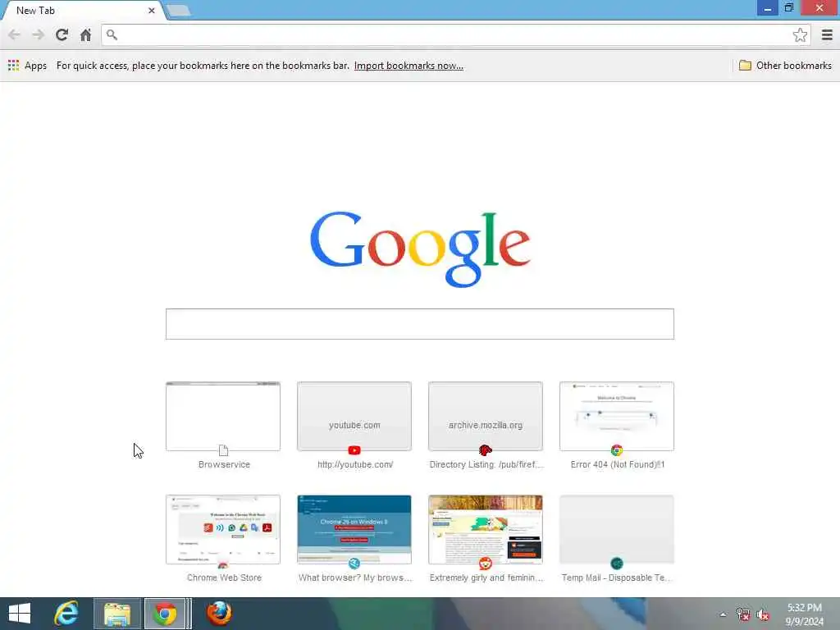
Task: Show hidden system tray icons
Action: click(x=723, y=614)
